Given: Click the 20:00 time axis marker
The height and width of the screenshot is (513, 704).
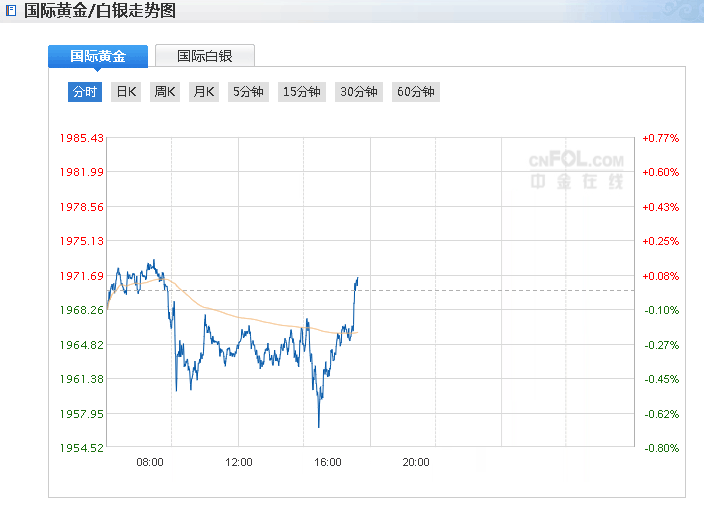Looking at the screenshot, I should (x=416, y=462).
